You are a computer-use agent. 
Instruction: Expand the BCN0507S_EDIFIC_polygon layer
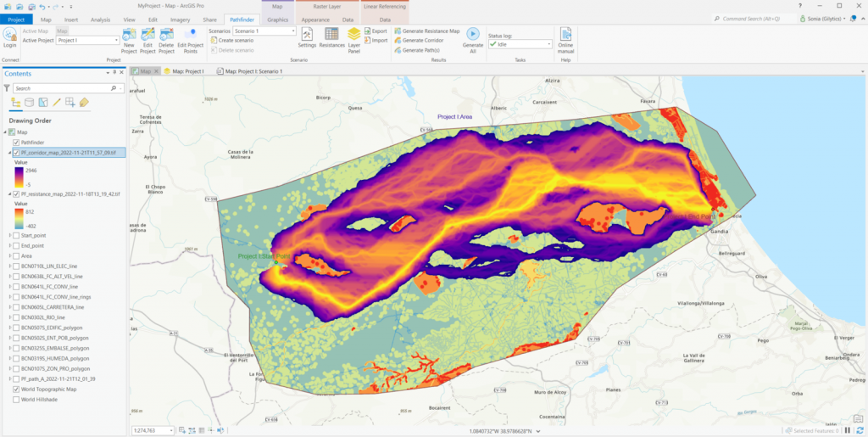pyautogui.click(x=10, y=328)
